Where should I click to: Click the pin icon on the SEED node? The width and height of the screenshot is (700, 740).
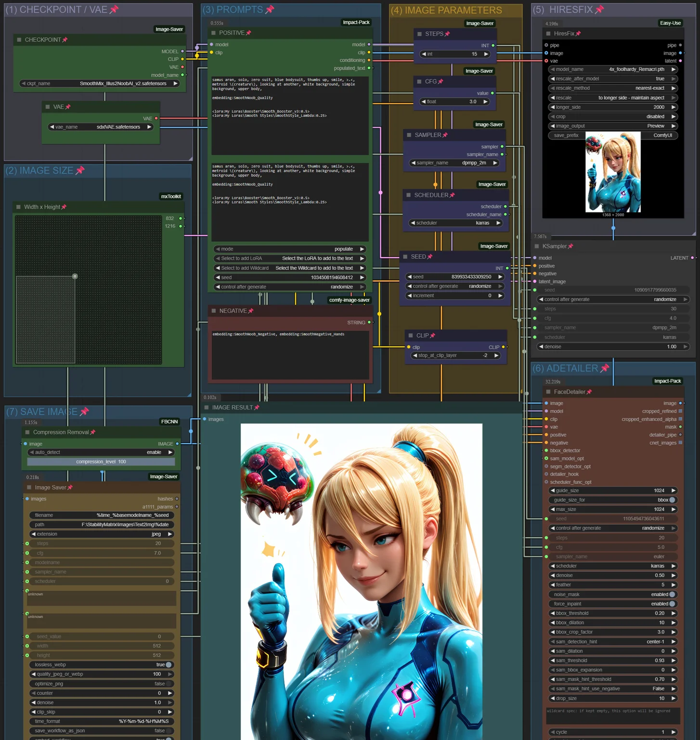click(430, 257)
